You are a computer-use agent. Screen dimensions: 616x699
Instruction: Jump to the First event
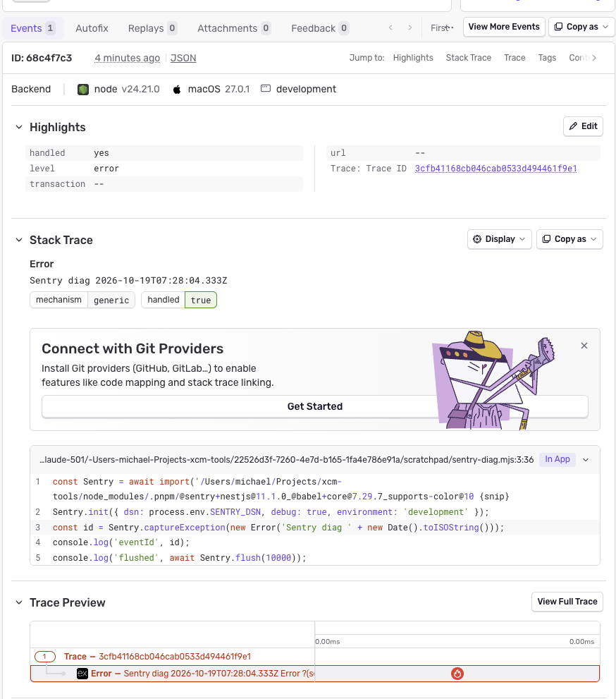[x=441, y=28]
